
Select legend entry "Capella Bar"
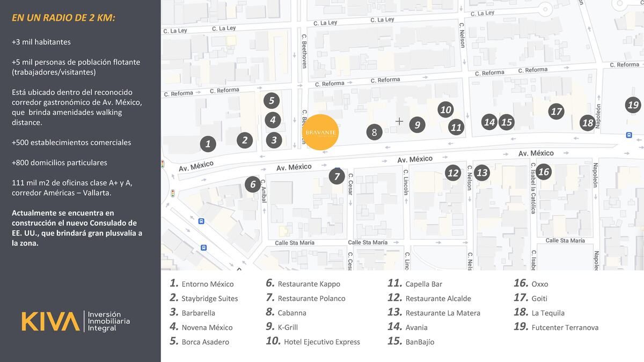click(415, 284)
